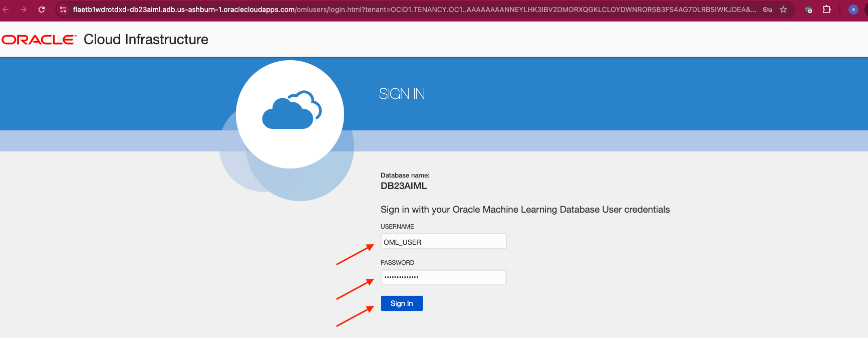Reload the page with refresh icon
Screen dimensions: 868x338
(x=42, y=10)
